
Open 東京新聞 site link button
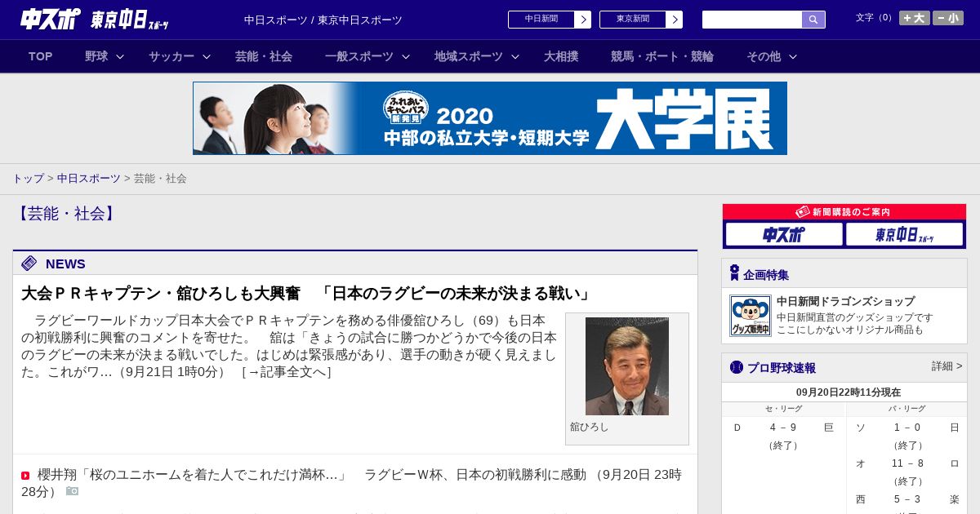click(x=641, y=20)
